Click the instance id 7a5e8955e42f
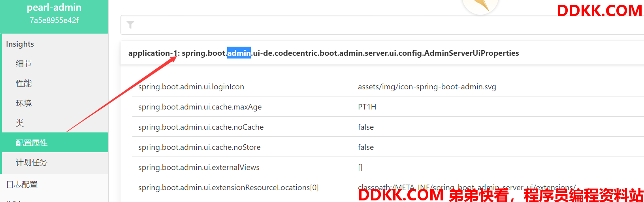Viewport: 644px width, 202px height. point(54,20)
